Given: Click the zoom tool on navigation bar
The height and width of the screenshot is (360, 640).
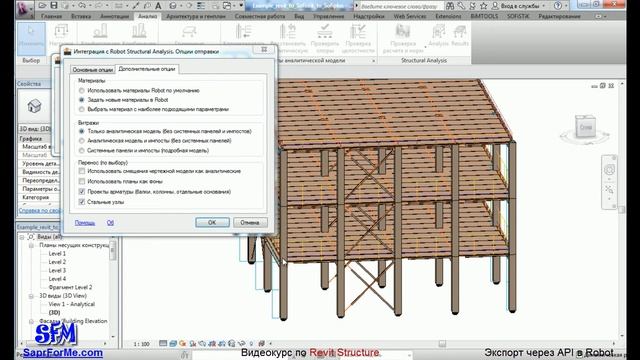Looking at the screenshot, I should [609, 190].
